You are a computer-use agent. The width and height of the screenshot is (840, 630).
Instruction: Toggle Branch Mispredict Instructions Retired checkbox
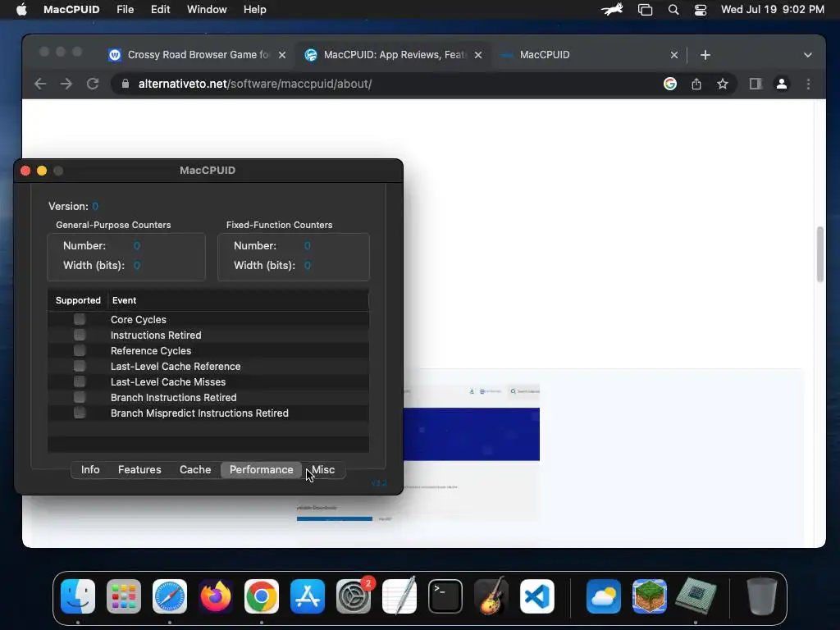(80, 413)
